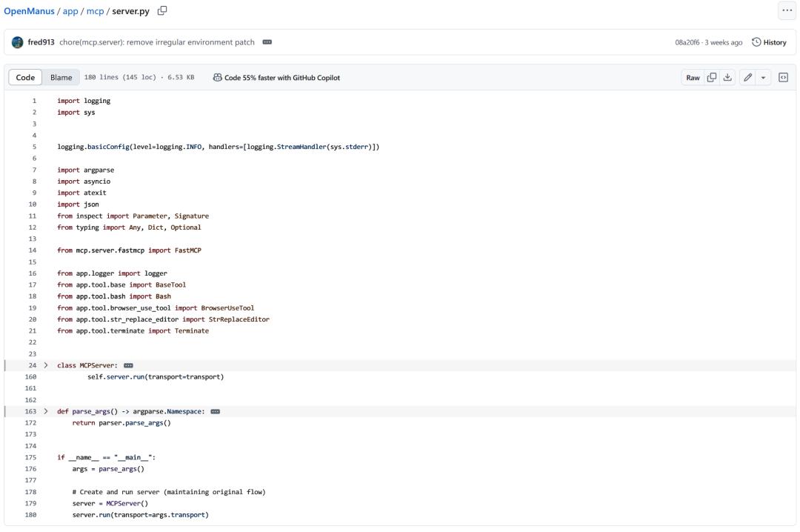This screenshot has height=532, width=800.
Task: Open commit message remove irregular environment patch
Action: click(x=156, y=42)
